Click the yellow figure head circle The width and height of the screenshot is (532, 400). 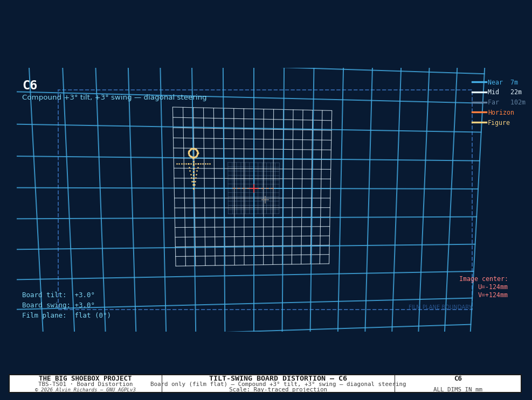(x=194, y=153)
